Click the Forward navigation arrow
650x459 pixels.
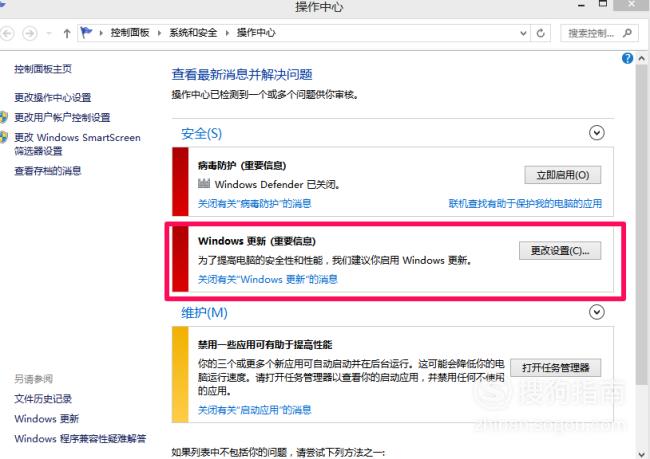(x=29, y=33)
